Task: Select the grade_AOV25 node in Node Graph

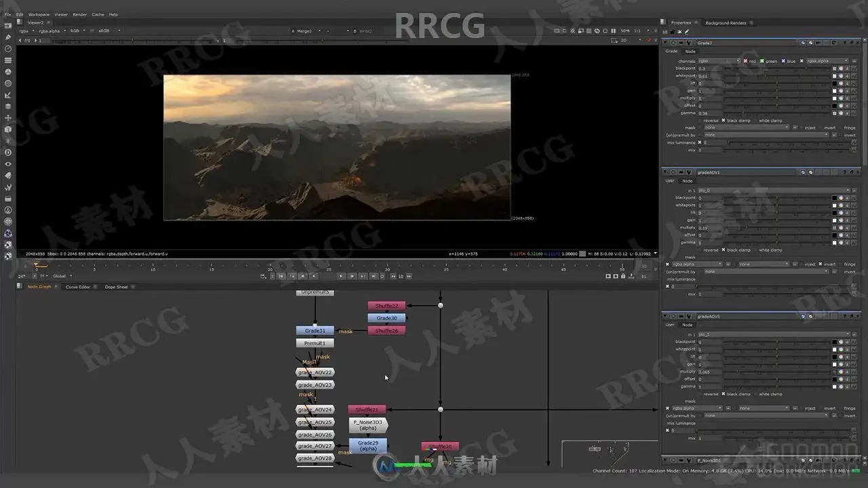Action: click(x=315, y=422)
